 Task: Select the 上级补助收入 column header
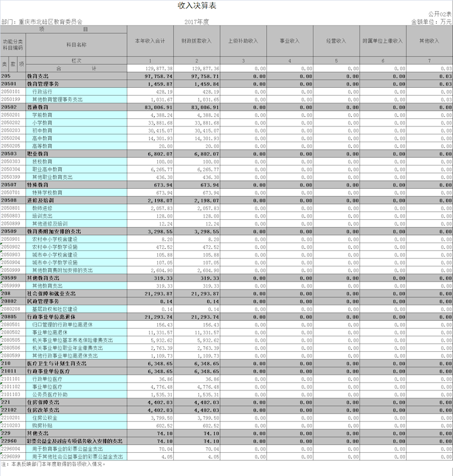pyautogui.click(x=243, y=41)
